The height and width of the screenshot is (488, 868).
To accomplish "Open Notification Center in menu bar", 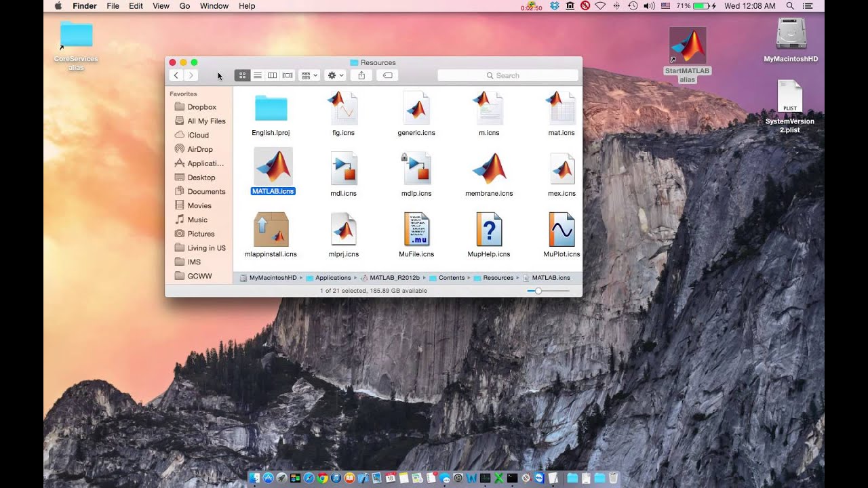I will coord(808,6).
